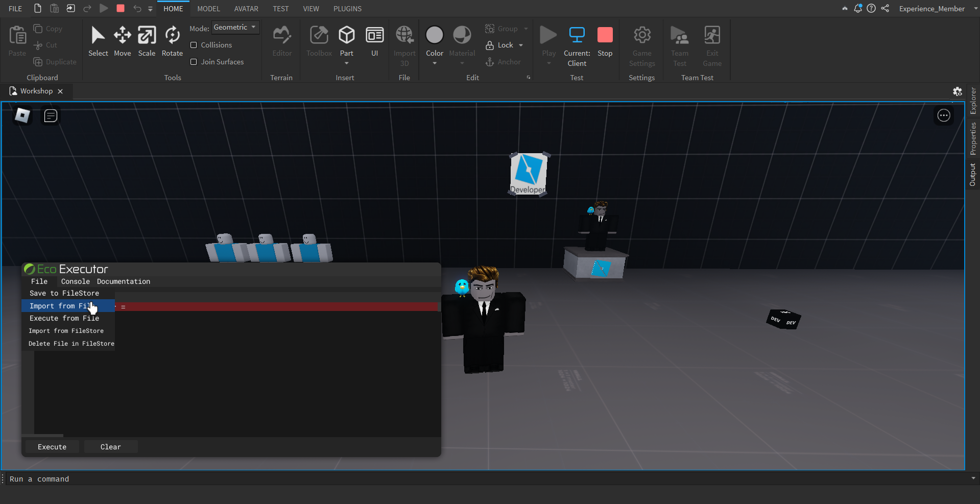
Task: Enable the Join Surfaces checkbox
Action: pos(194,62)
